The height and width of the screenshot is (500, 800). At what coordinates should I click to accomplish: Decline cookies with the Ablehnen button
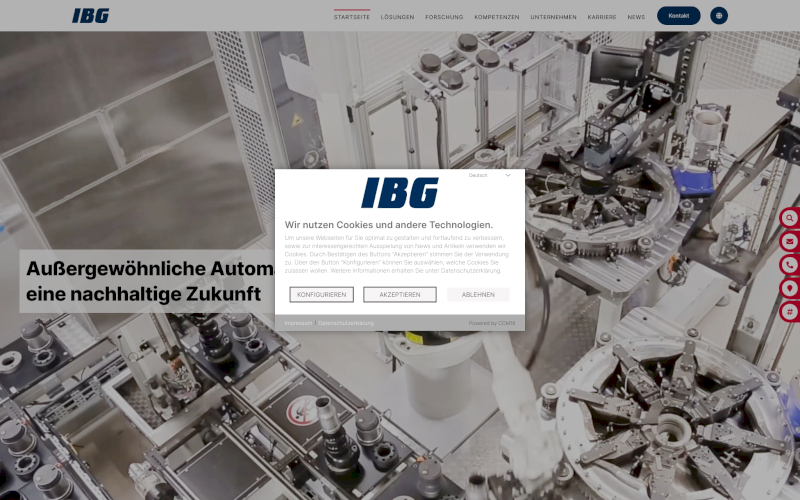coord(478,295)
